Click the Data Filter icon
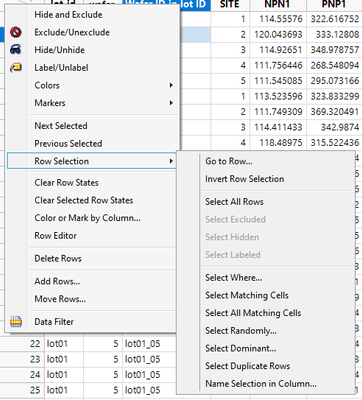This screenshot has height=400, width=362. [x=16, y=322]
